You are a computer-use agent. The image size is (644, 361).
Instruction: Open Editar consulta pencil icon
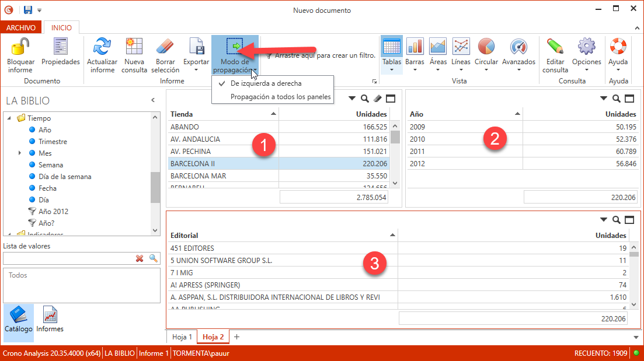(555, 47)
